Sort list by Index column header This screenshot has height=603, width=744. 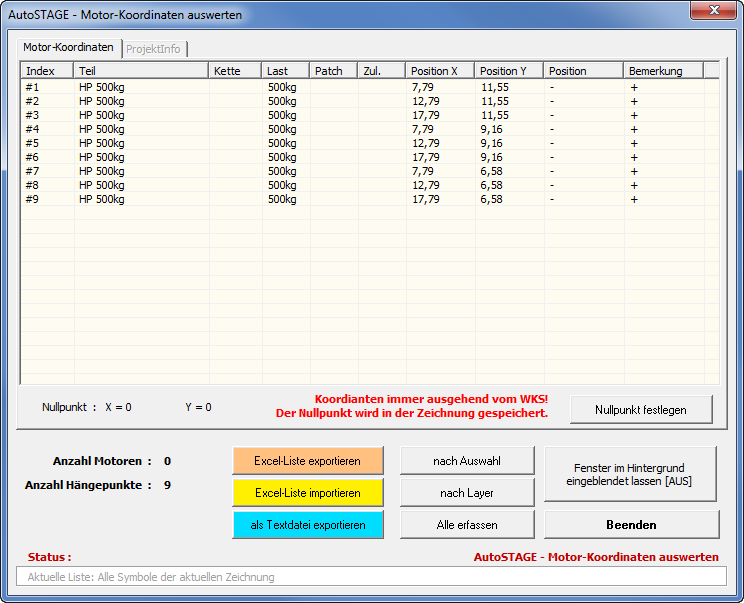46,71
